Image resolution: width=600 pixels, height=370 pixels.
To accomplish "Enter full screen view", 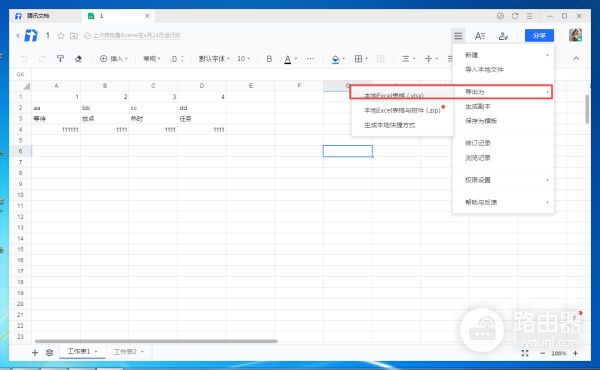I will point(525,353).
